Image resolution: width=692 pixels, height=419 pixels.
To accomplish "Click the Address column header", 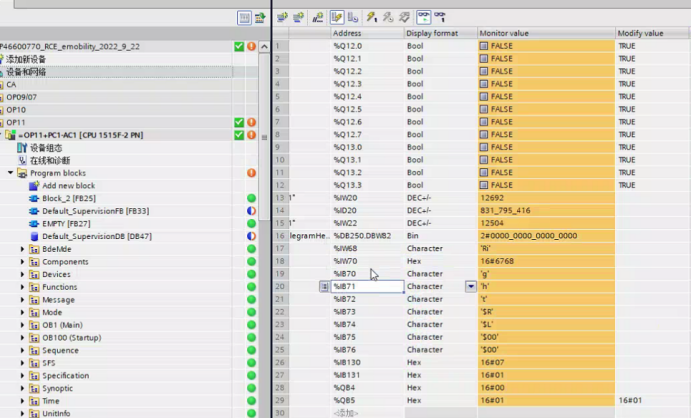I will 367,33.
